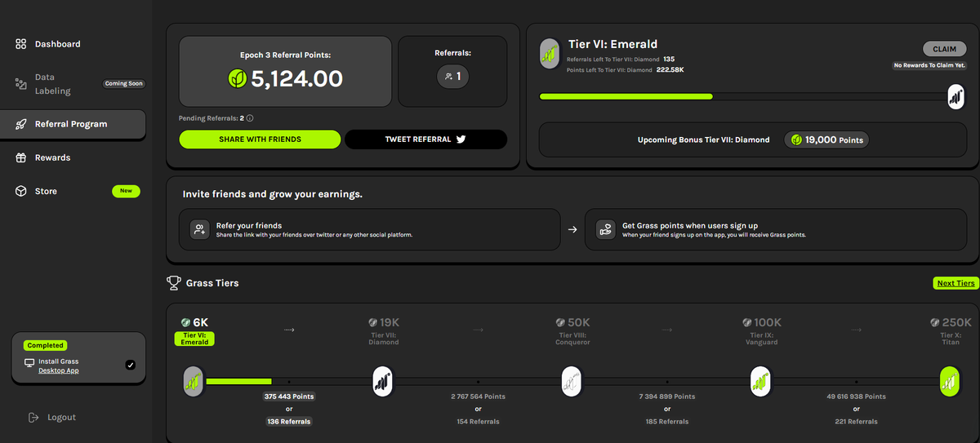Click the 375 443 Points label
This screenshot has height=443, width=980.
coord(289,396)
